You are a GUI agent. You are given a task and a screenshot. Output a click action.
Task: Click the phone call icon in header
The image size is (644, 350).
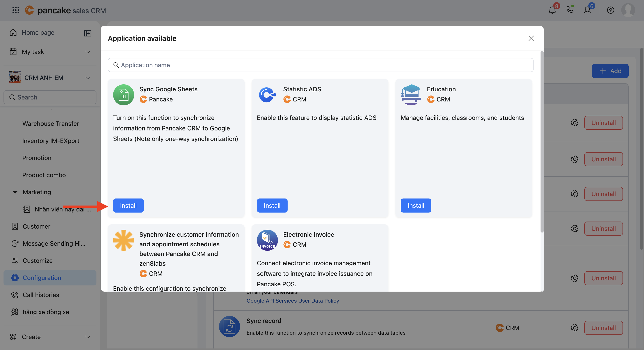pos(570,10)
